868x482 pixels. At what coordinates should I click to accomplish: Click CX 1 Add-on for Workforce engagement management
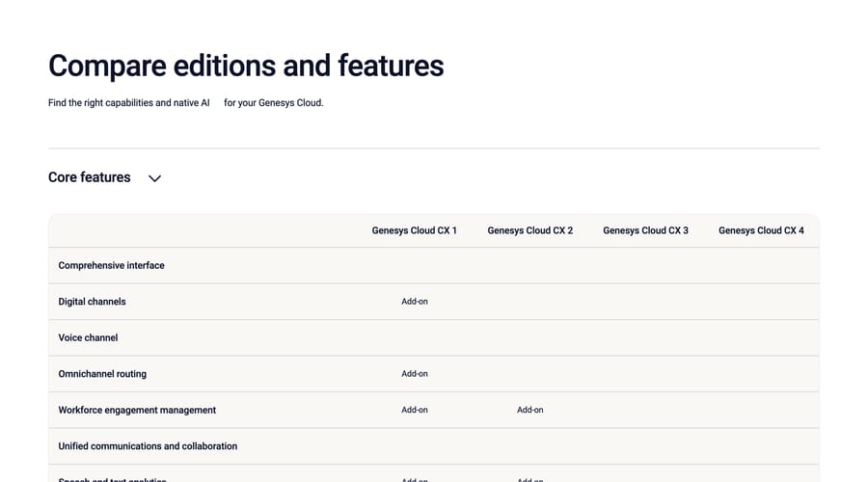(415, 410)
